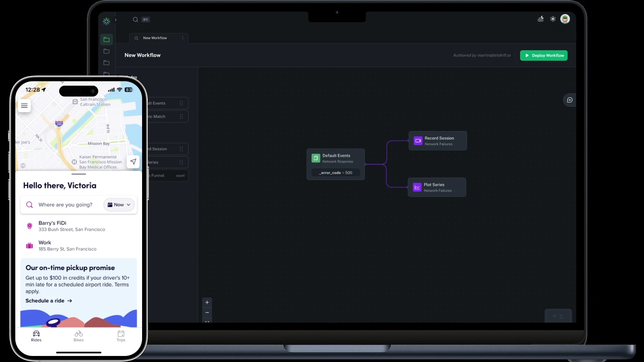Click the _error_code = 500 condition chip
Viewport: 644px width, 362px height.
click(x=336, y=173)
